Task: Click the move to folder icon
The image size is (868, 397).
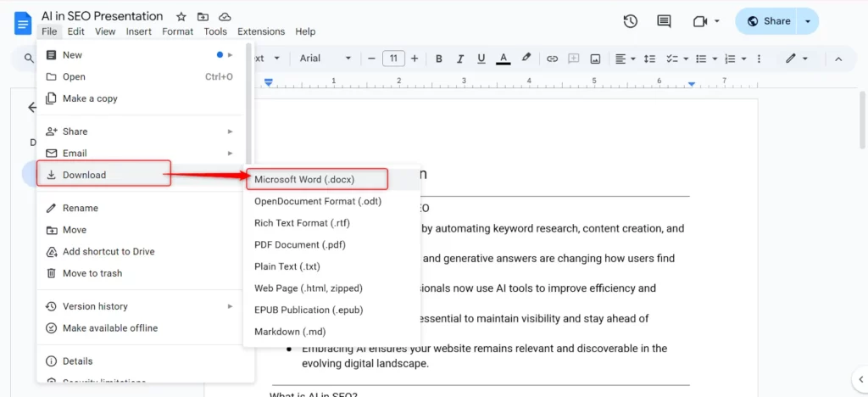Action: tap(203, 17)
